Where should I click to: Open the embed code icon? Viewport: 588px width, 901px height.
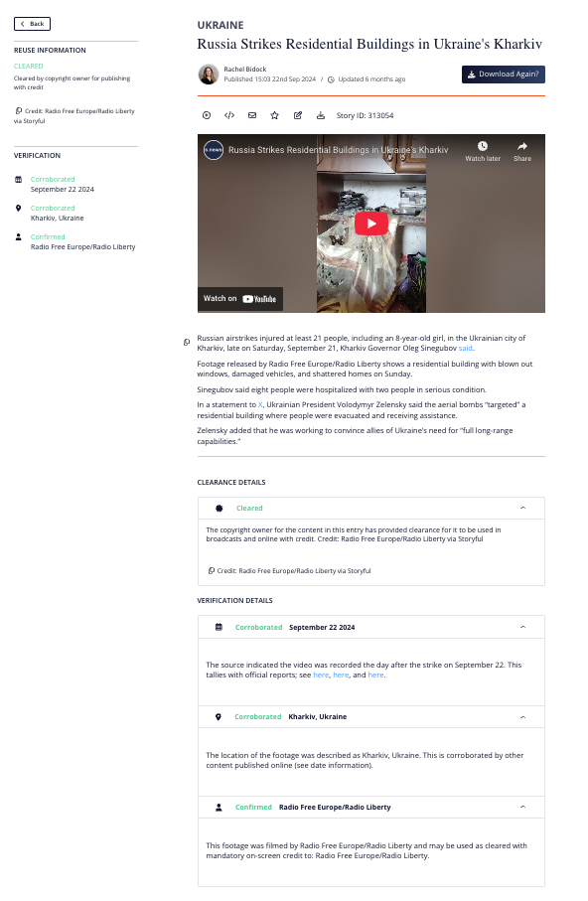coord(229,115)
